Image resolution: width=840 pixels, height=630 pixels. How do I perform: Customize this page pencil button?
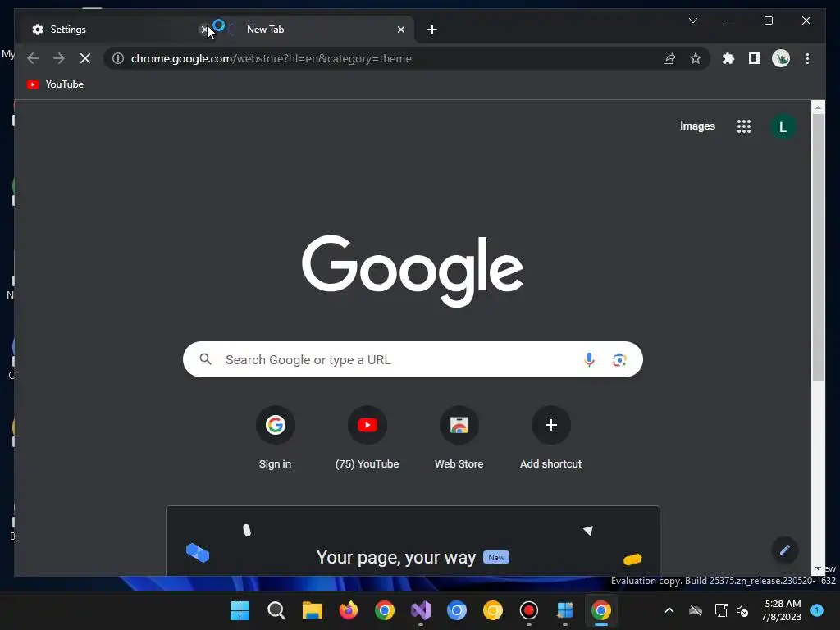coord(785,550)
